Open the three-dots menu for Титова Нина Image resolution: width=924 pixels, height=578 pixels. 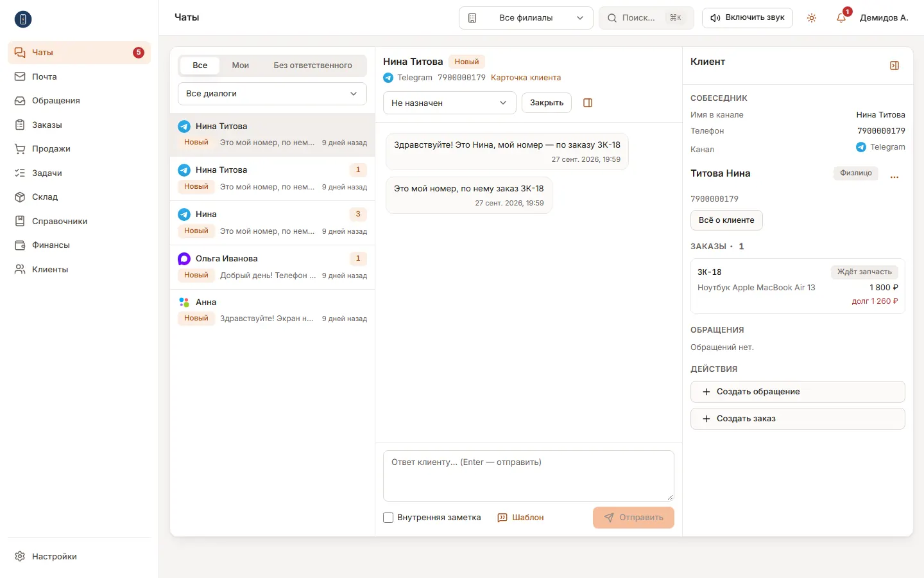coord(894,176)
